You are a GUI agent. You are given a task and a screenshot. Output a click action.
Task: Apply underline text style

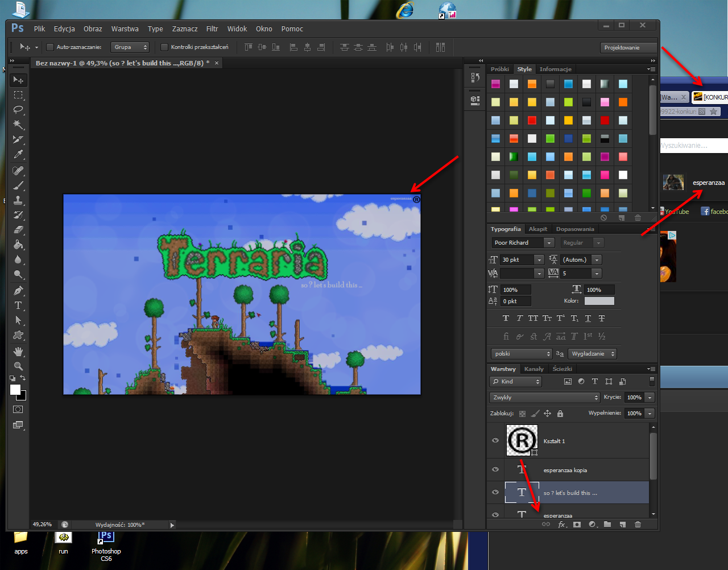588,319
